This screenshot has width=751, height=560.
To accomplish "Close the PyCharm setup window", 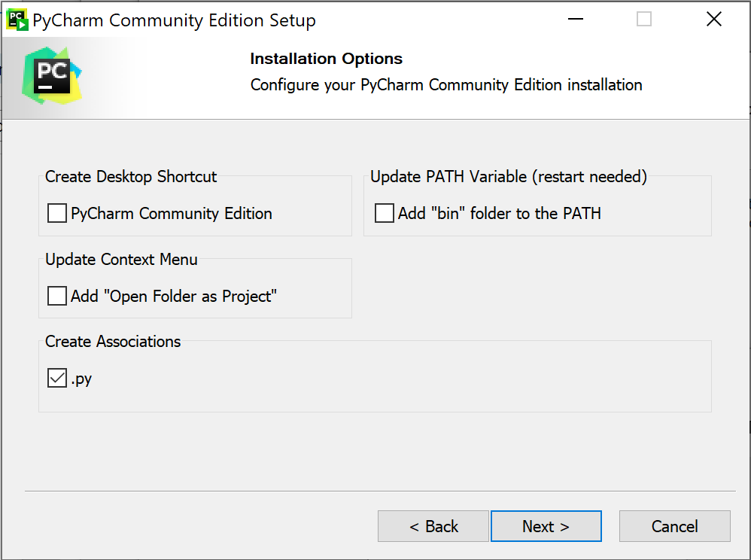I will tap(713, 20).
